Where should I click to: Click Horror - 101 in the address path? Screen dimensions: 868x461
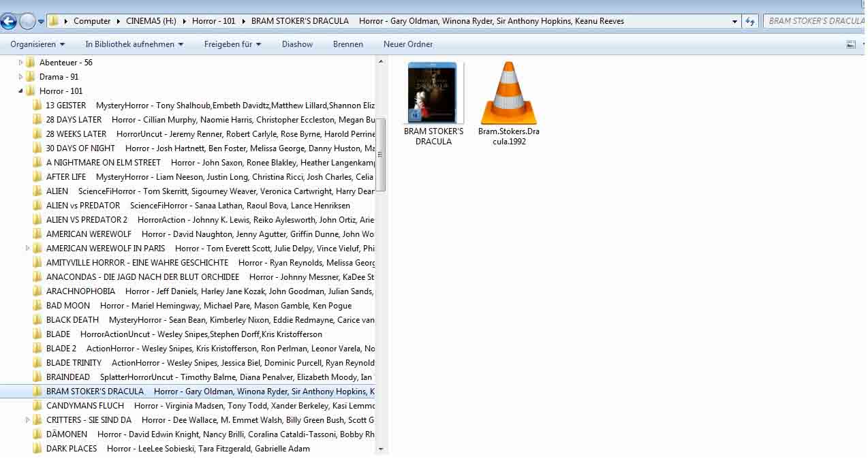coord(213,21)
